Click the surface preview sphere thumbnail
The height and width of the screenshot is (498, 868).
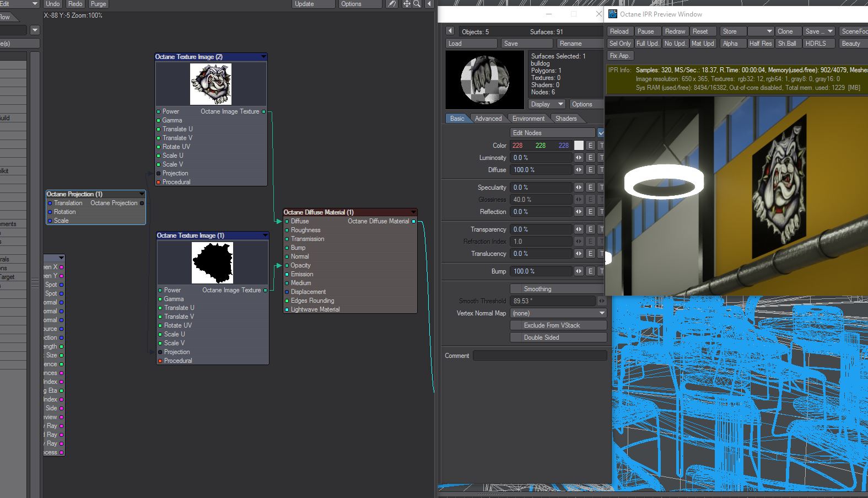pyautogui.click(x=485, y=80)
